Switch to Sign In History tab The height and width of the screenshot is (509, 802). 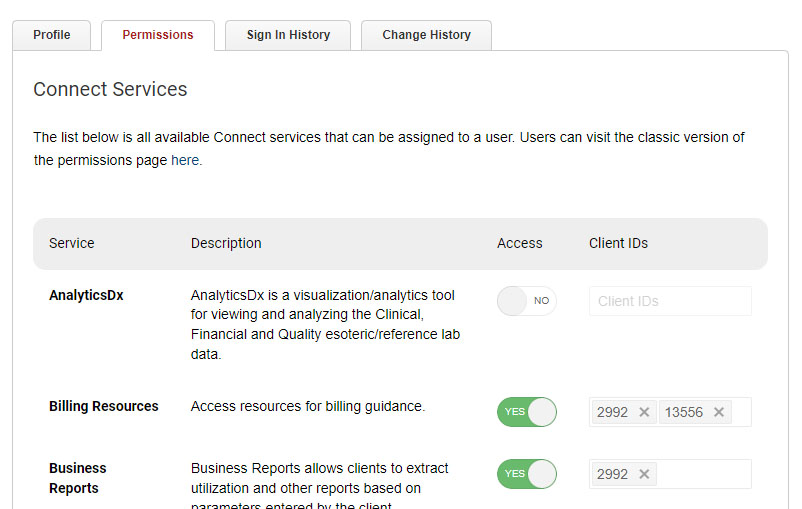pos(288,35)
